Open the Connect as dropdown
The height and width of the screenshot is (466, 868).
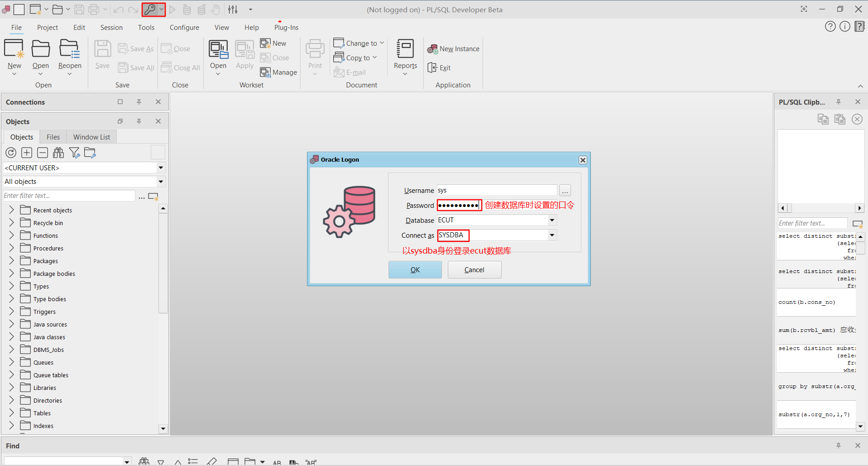(552, 235)
